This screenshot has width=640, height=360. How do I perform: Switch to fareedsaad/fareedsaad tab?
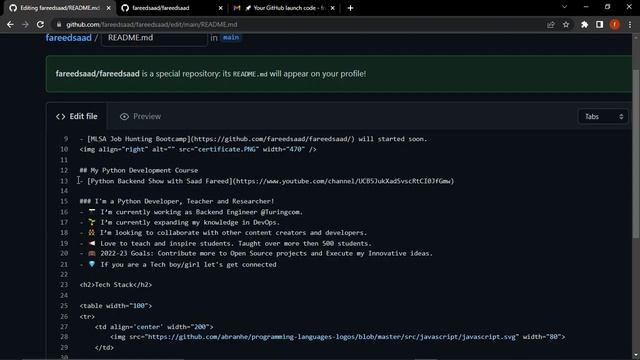171,8
